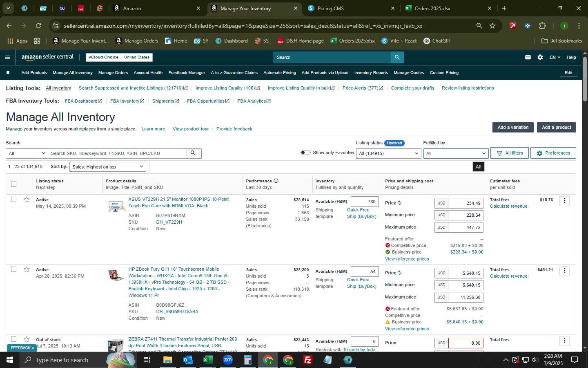The height and width of the screenshot is (368, 588).
Task: Click the refresh icon next to ASUS Price
Action: pyautogui.click(x=399, y=203)
